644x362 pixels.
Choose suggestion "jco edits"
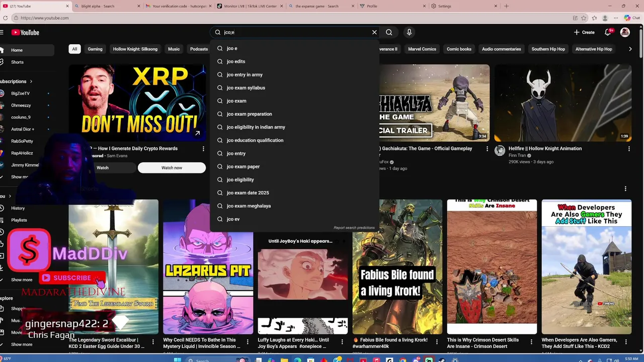[294, 61]
